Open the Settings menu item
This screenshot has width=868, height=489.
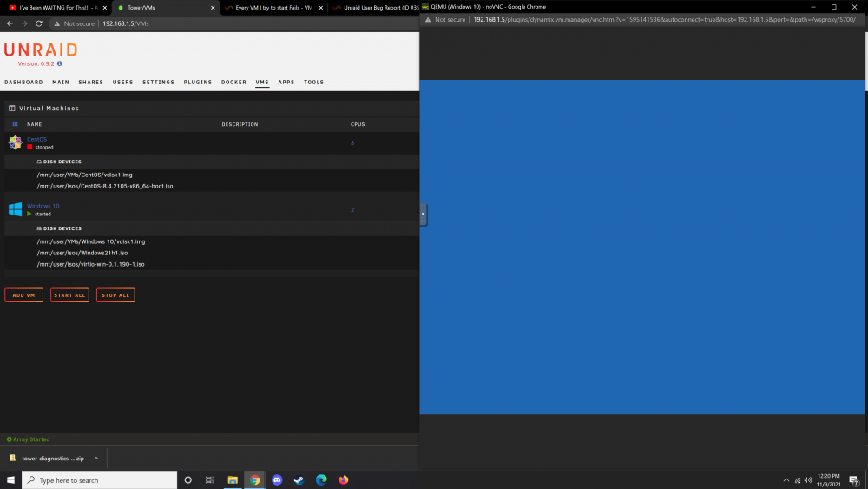coord(158,82)
